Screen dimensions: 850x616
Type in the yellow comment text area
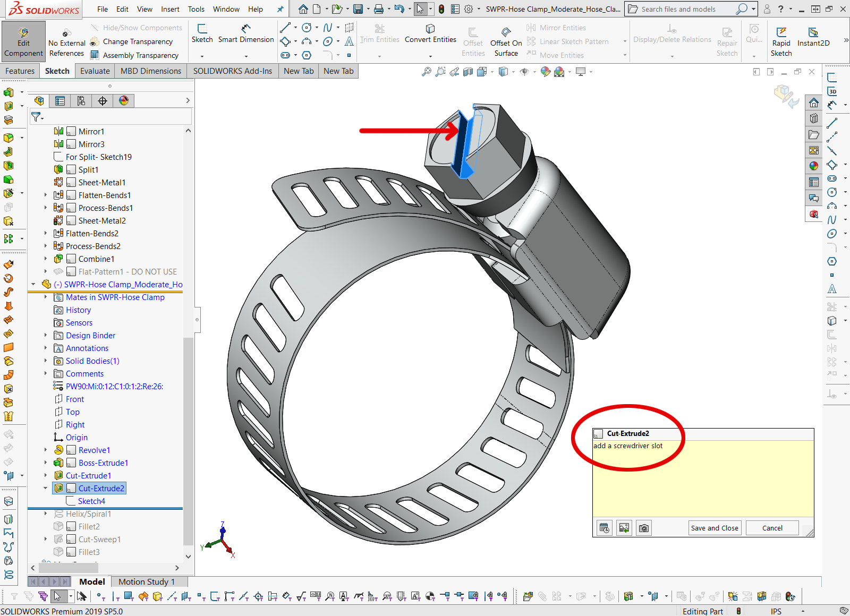pyautogui.click(x=703, y=478)
